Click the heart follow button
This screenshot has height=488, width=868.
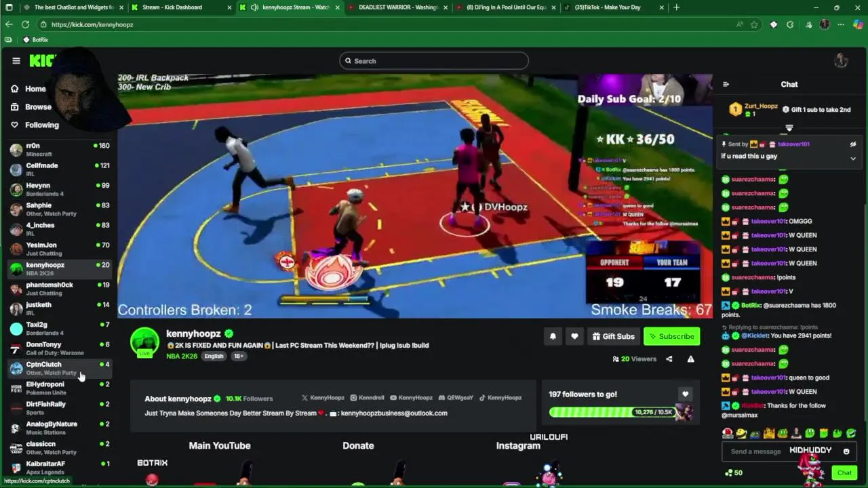574,336
